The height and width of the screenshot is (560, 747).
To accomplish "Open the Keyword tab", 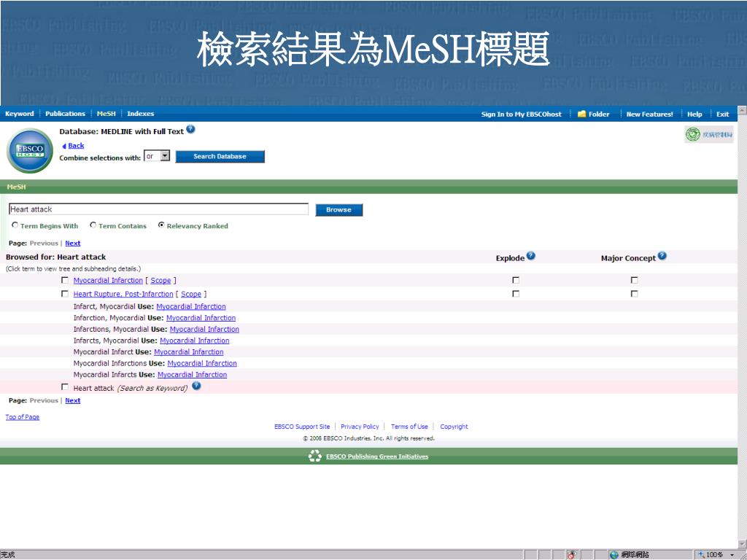I will [20, 114].
